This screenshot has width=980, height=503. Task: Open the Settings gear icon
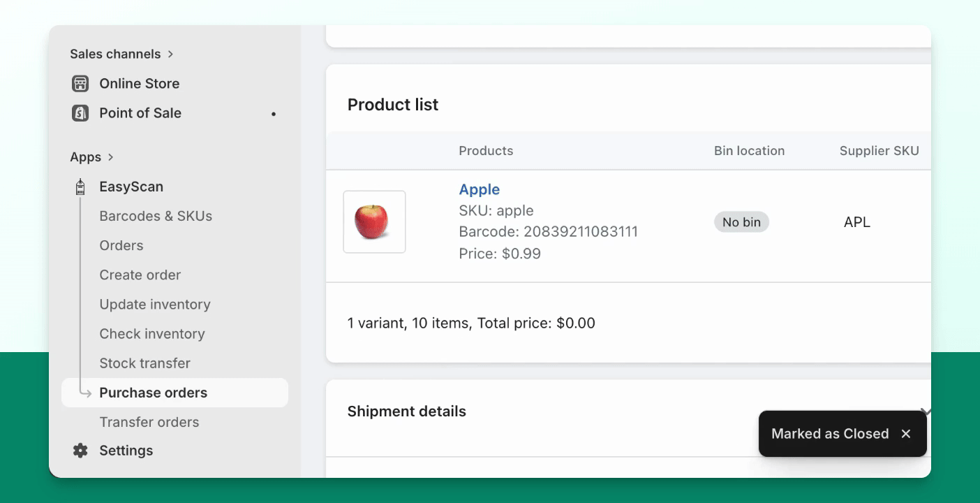click(x=80, y=451)
